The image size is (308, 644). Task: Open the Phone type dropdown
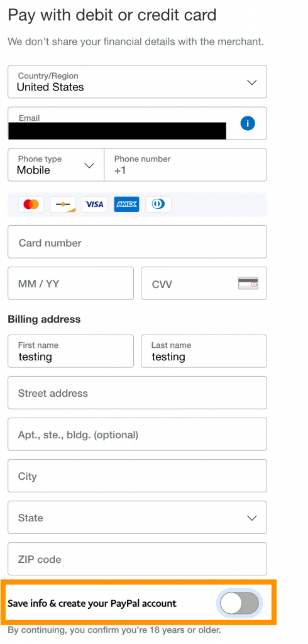56,165
